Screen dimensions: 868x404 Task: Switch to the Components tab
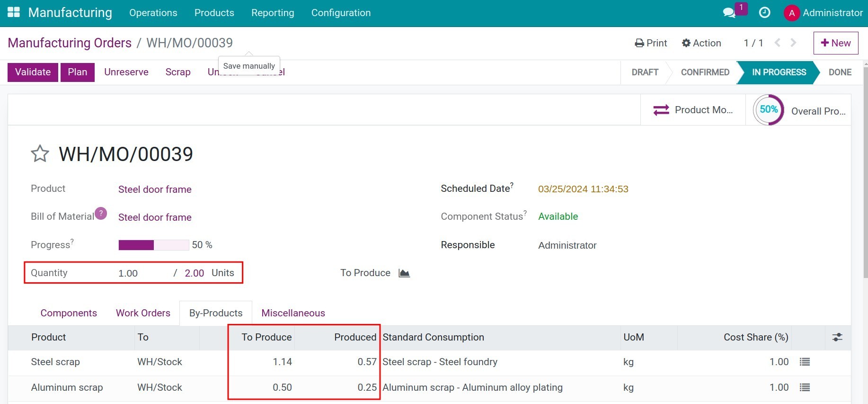click(x=69, y=313)
